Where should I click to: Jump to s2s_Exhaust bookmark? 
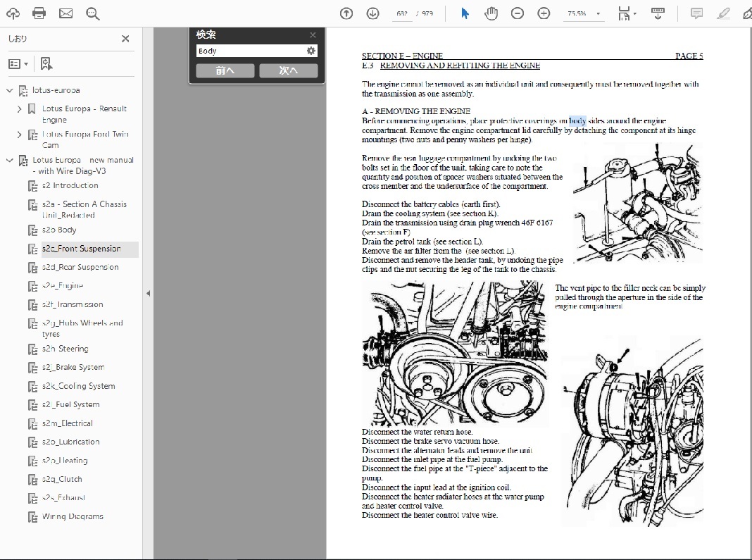click(x=63, y=498)
